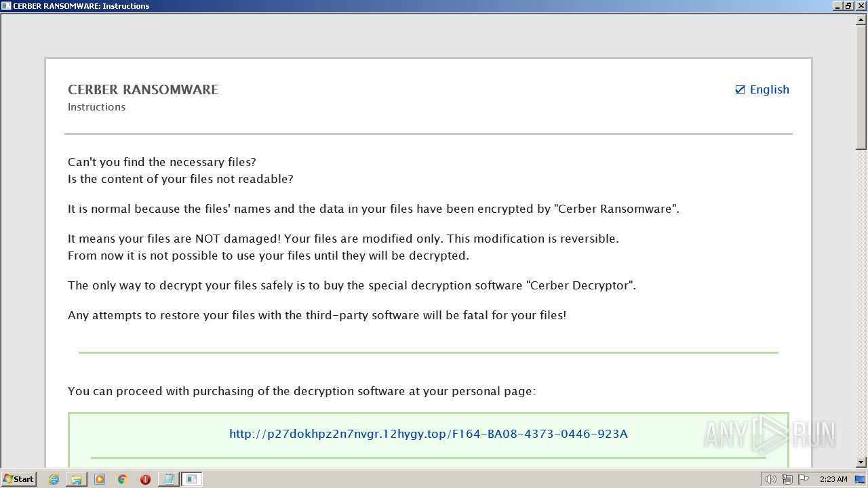Click the "It means your files are NOT damaged" line

click(343, 239)
